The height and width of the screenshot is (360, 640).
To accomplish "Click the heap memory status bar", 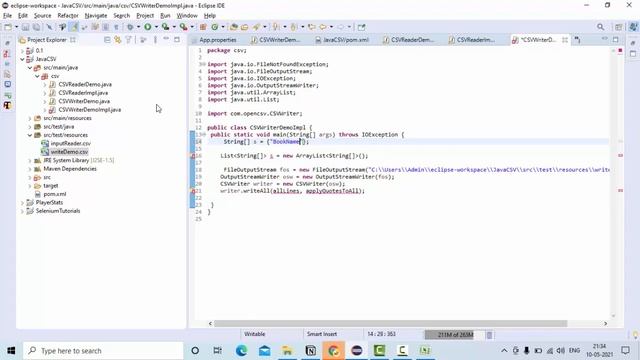I will (455, 335).
